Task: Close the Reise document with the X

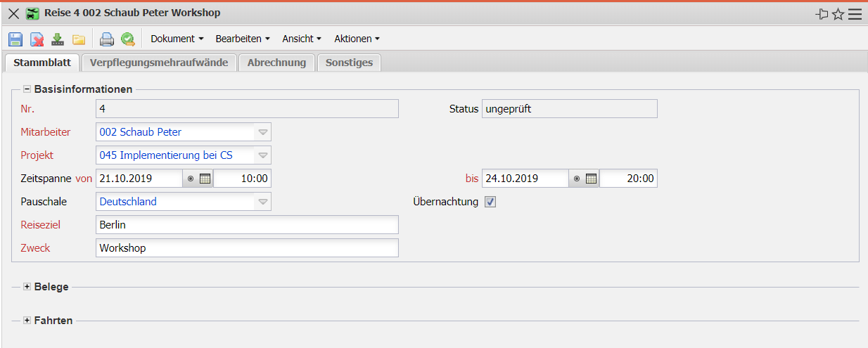Action: pos(13,13)
